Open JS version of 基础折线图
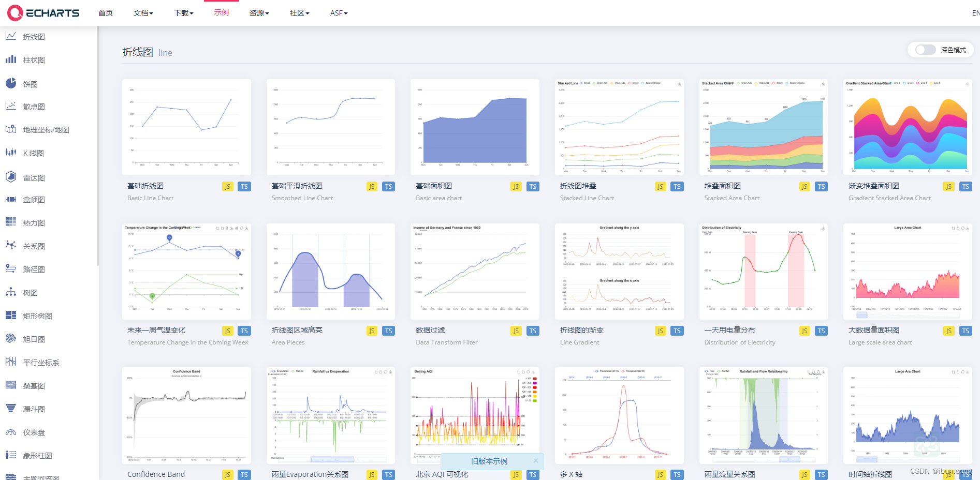Image resolution: width=980 pixels, height=480 pixels. pos(228,187)
